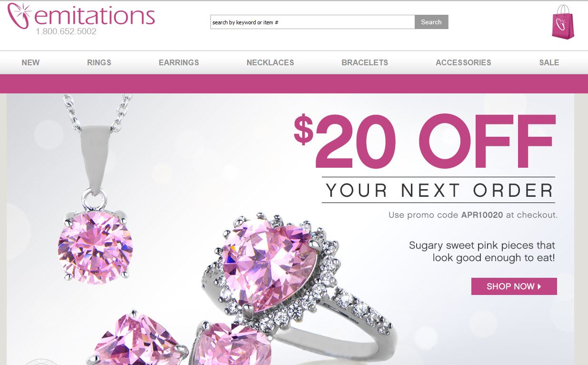Image resolution: width=588 pixels, height=365 pixels.
Task: Click the 1.800.652.5002 phone number
Action: (66, 32)
